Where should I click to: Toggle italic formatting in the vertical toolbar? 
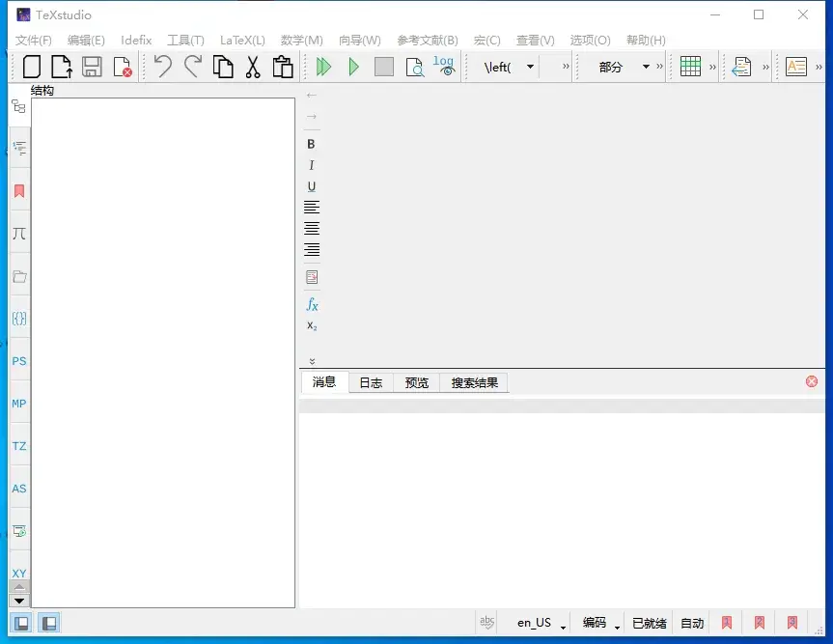coord(311,165)
